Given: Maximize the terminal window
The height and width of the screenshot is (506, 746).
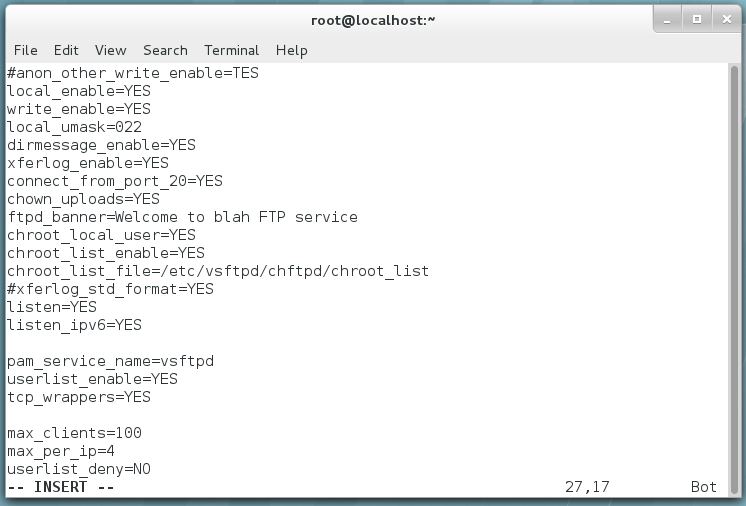Looking at the screenshot, I should tap(697, 19).
